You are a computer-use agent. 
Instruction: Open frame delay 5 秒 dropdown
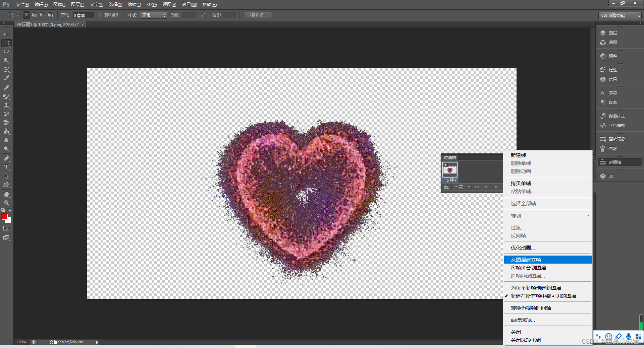tap(451, 180)
